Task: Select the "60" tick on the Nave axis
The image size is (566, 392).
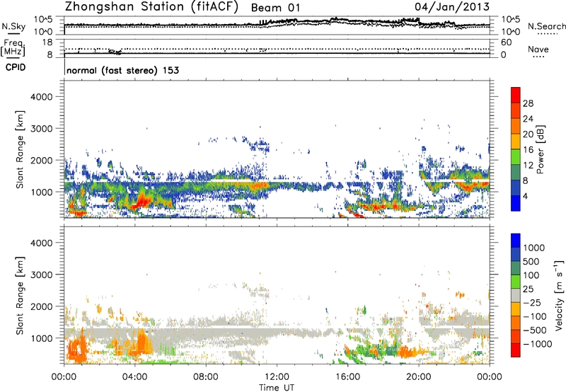Action: [506, 42]
